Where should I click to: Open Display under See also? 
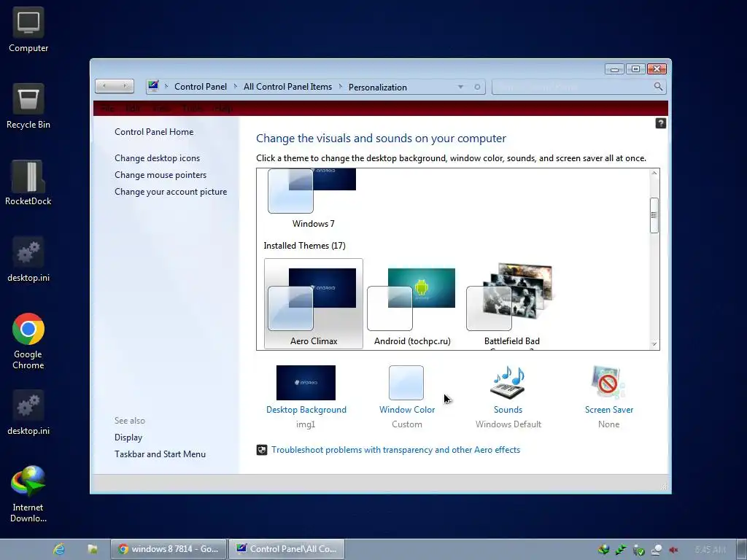click(x=128, y=437)
